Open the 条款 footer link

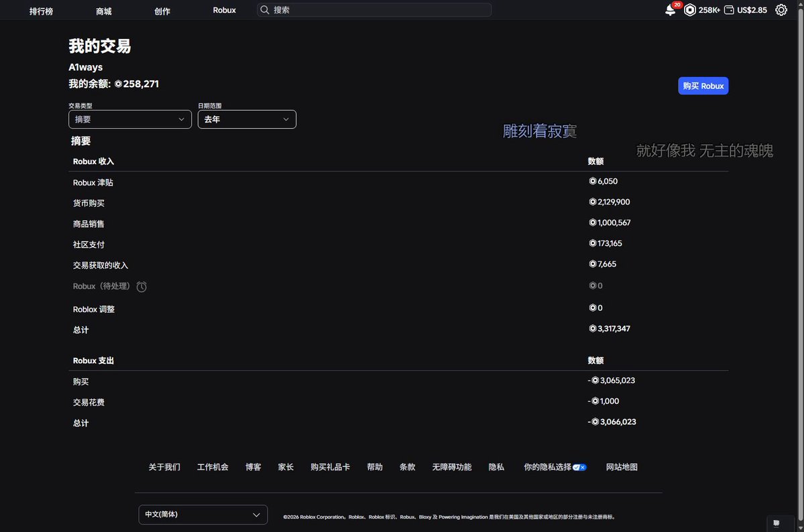407,467
